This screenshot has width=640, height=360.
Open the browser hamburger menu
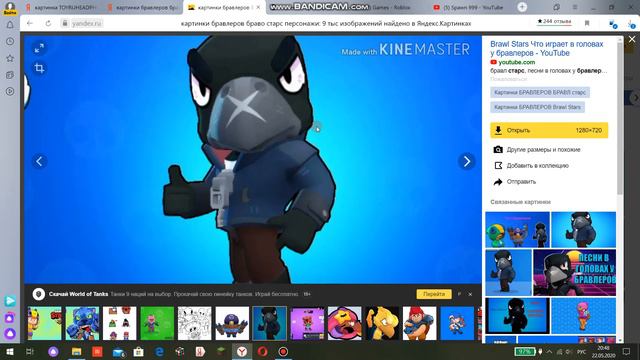pos(575,7)
